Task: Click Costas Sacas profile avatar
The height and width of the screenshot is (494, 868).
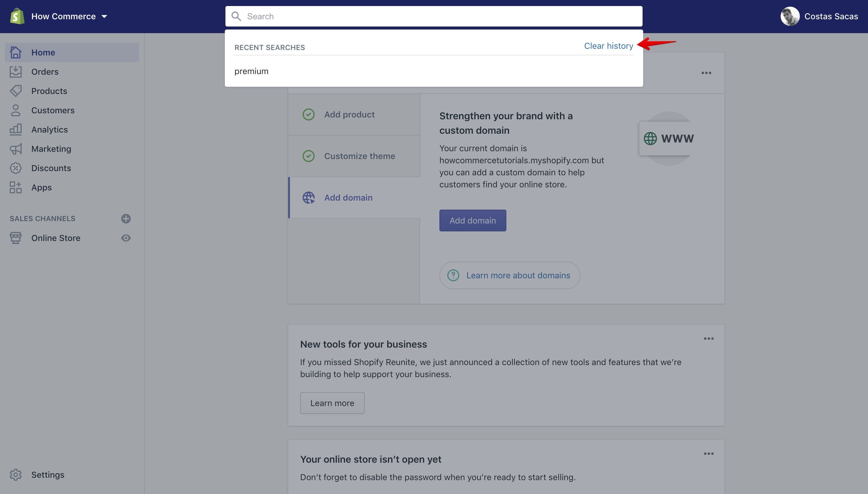Action: point(790,16)
